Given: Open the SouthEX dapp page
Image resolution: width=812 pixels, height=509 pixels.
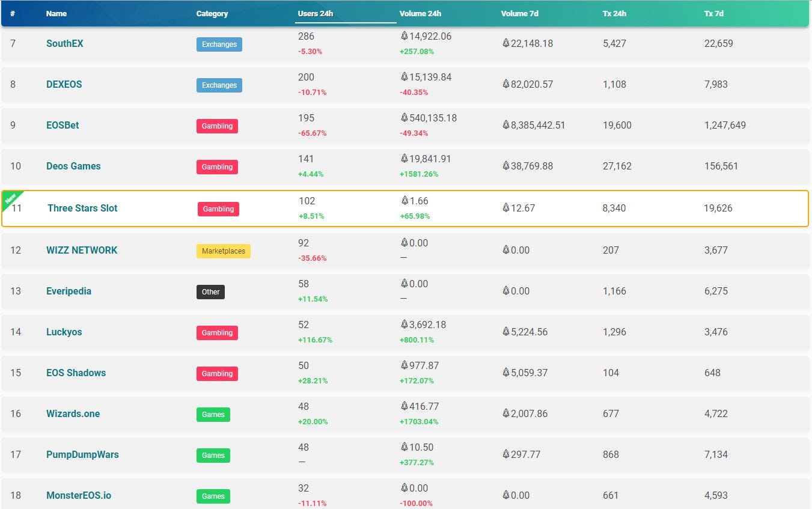Looking at the screenshot, I should (65, 43).
